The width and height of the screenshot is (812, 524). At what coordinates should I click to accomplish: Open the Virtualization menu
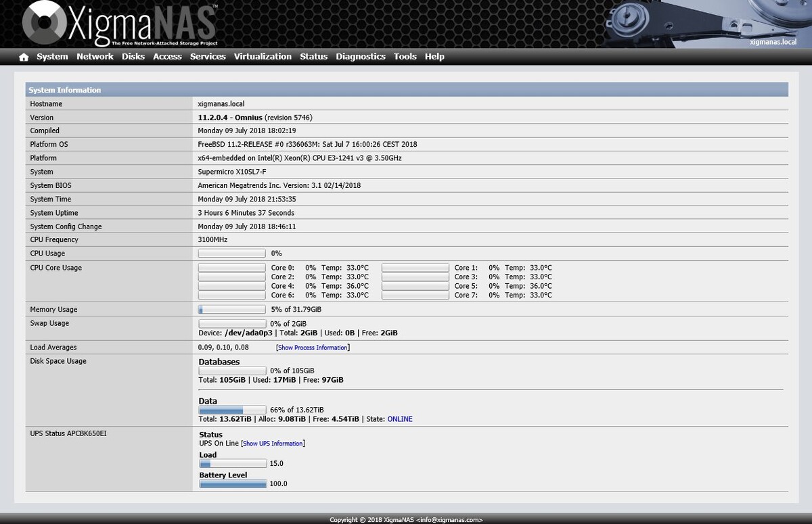pyautogui.click(x=263, y=57)
